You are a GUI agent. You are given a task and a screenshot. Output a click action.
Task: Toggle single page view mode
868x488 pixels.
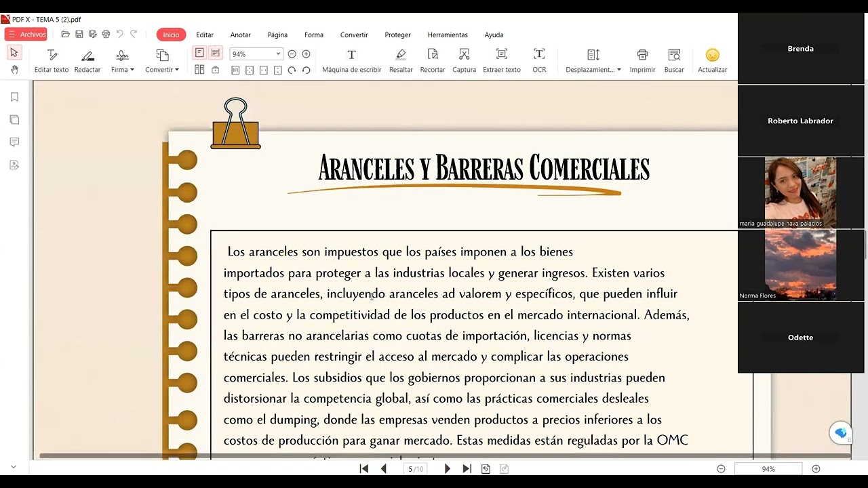[x=199, y=53]
